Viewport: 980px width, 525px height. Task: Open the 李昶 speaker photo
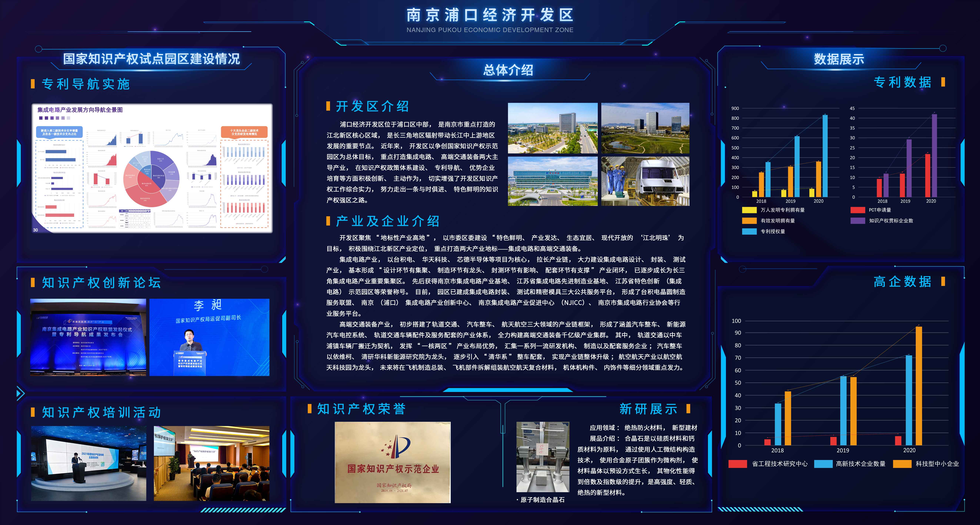pos(209,337)
